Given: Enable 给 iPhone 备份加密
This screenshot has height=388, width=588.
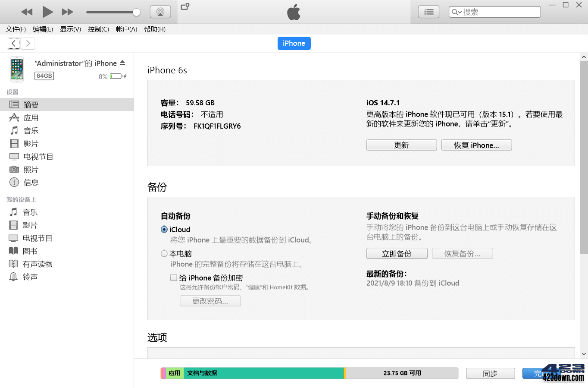Looking at the screenshot, I should click(x=174, y=278).
